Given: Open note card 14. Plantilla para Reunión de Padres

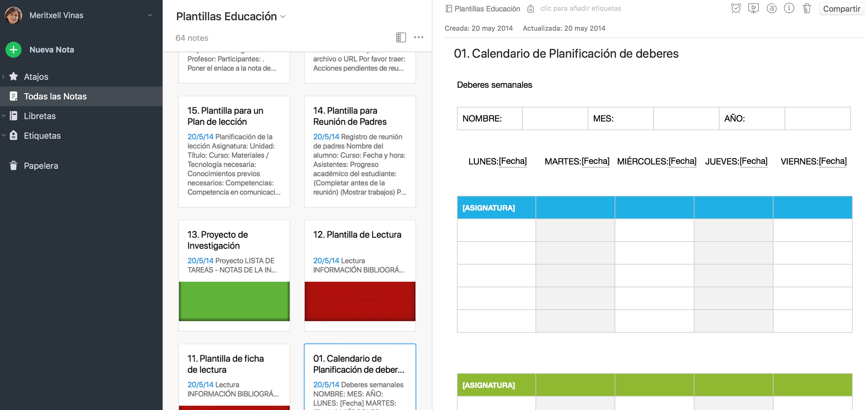Looking at the screenshot, I should (x=360, y=151).
